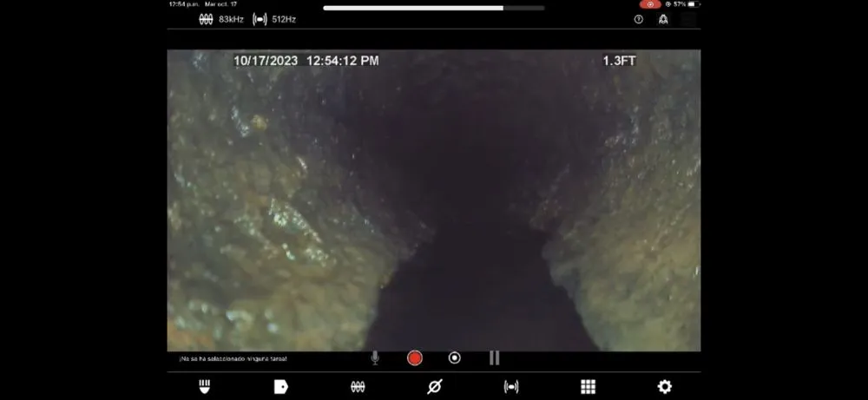Screen dimensions: 868x400
Task: Tap the rocket icon at top right
Action: tap(663, 19)
